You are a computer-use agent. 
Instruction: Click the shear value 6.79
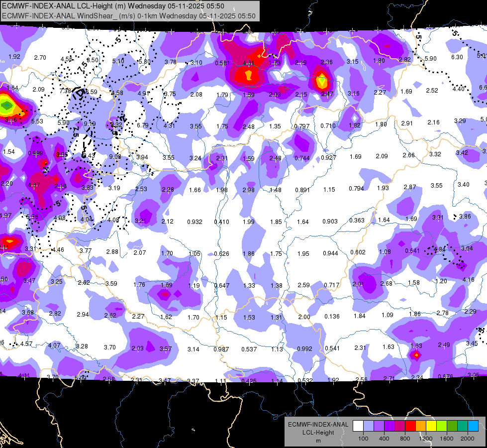pos(143,125)
